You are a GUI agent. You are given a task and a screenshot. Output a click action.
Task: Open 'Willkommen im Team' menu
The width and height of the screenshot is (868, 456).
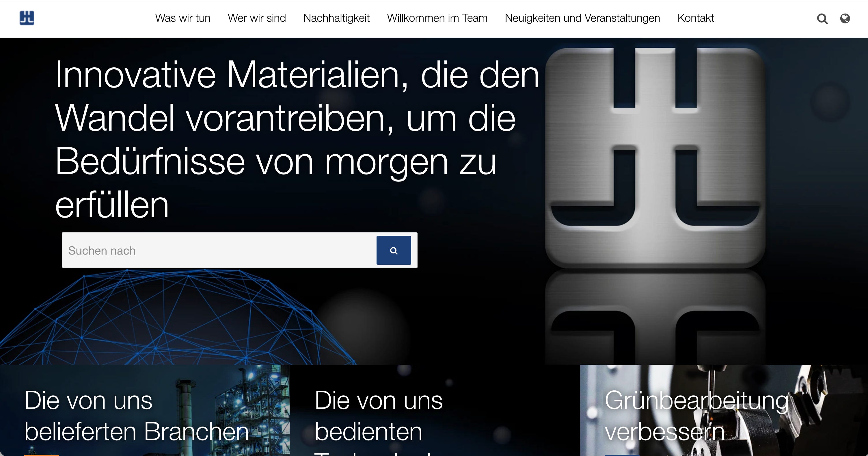(x=437, y=18)
